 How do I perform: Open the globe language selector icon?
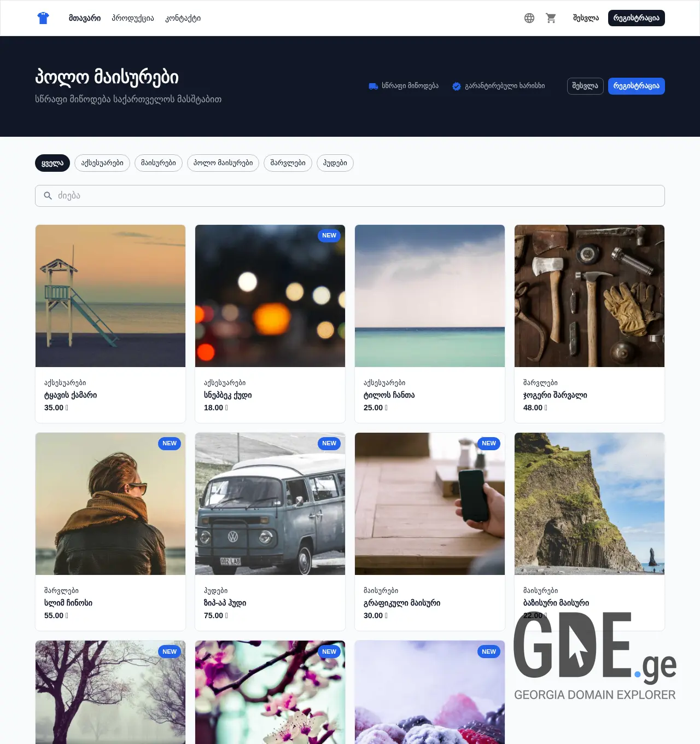529,18
